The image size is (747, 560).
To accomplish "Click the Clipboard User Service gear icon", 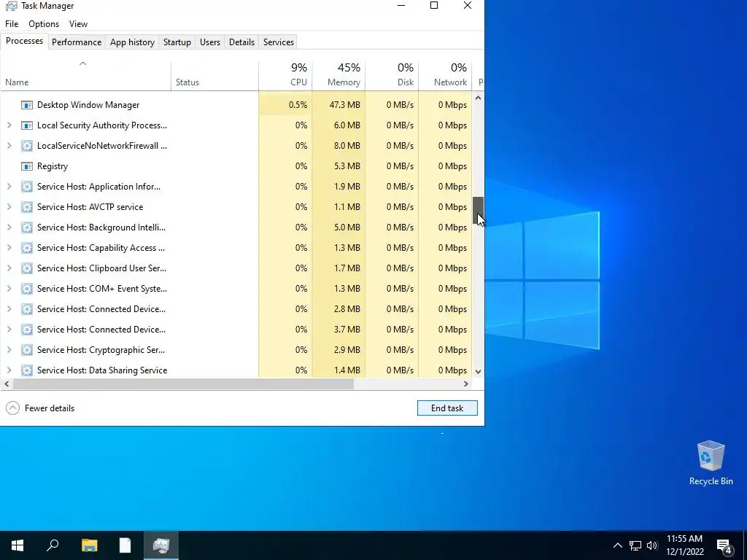I will 27,268.
